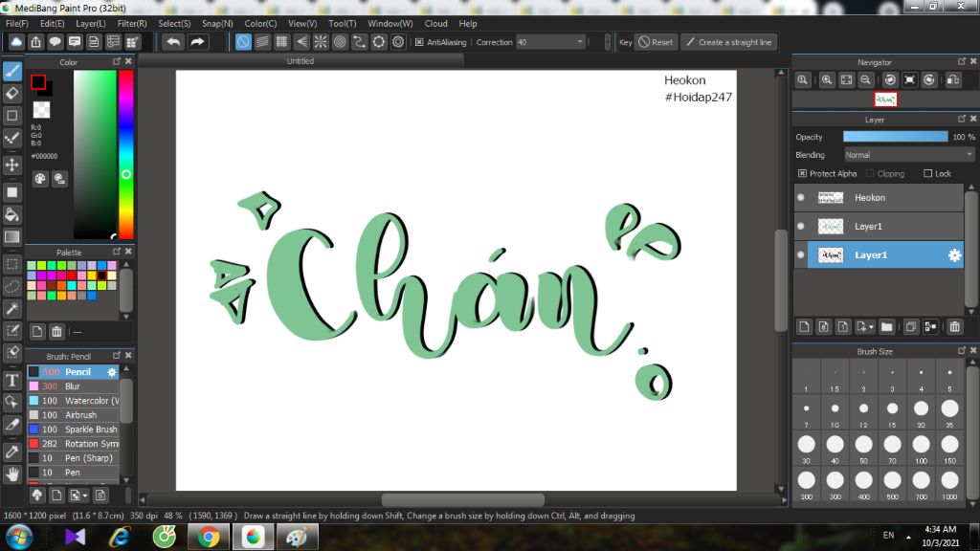Select the Airbrush brush
Image resolution: width=980 pixels, height=551 pixels.
[x=73, y=415]
